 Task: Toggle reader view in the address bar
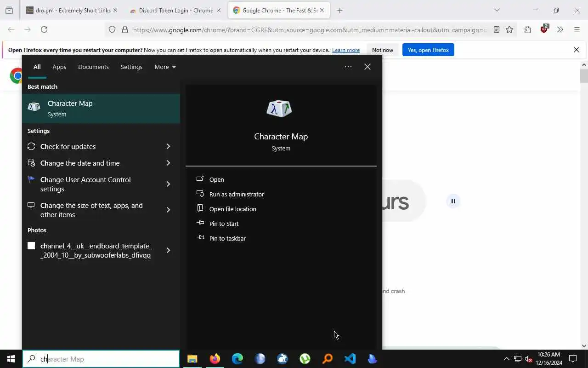[497, 29]
